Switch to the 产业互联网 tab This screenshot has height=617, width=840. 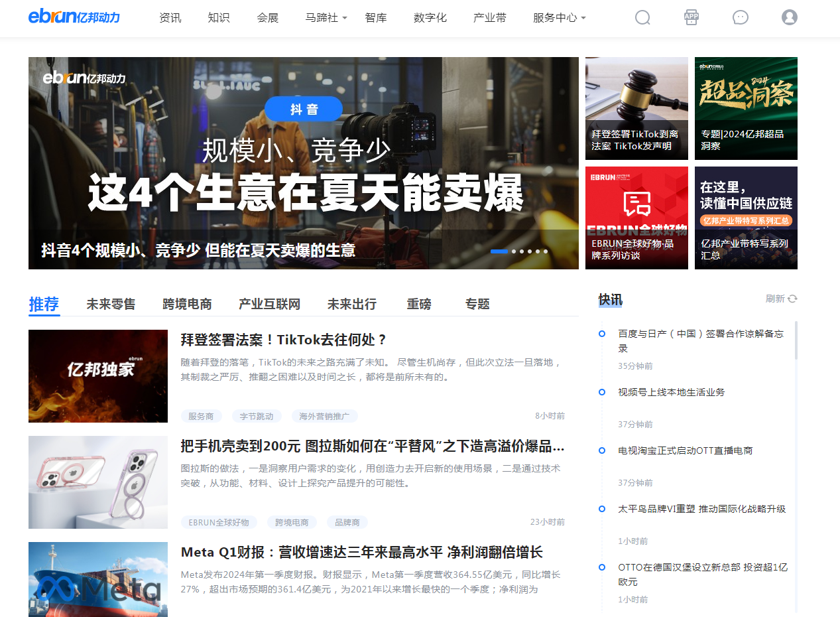point(270,305)
